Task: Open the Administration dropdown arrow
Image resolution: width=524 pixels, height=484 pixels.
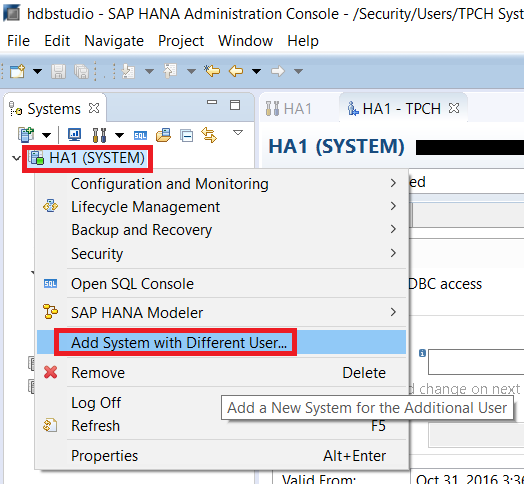Action: [119, 135]
